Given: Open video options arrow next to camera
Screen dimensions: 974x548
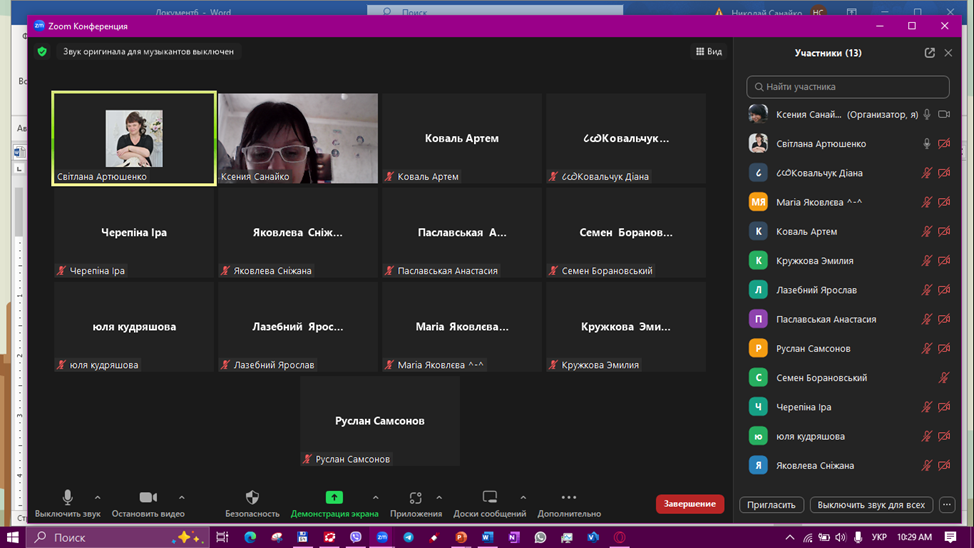Looking at the screenshot, I should click(181, 498).
